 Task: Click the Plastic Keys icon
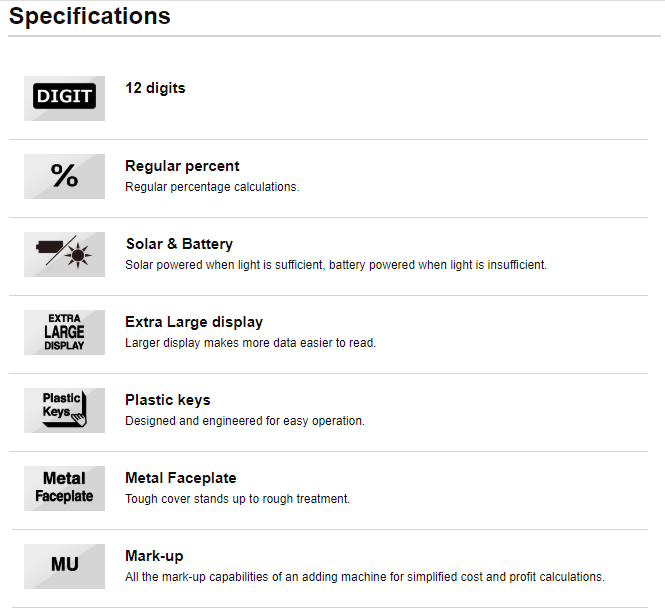click(64, 411)
